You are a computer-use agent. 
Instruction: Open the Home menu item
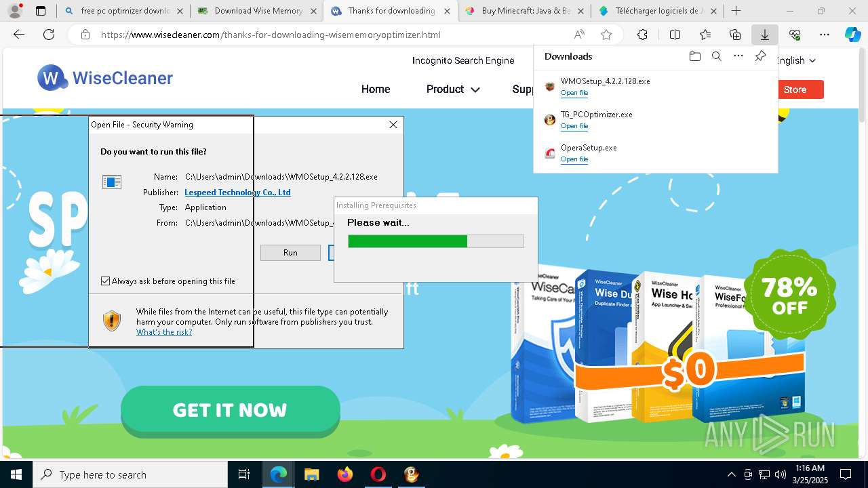pyautogui.click(x=376, y=89)
